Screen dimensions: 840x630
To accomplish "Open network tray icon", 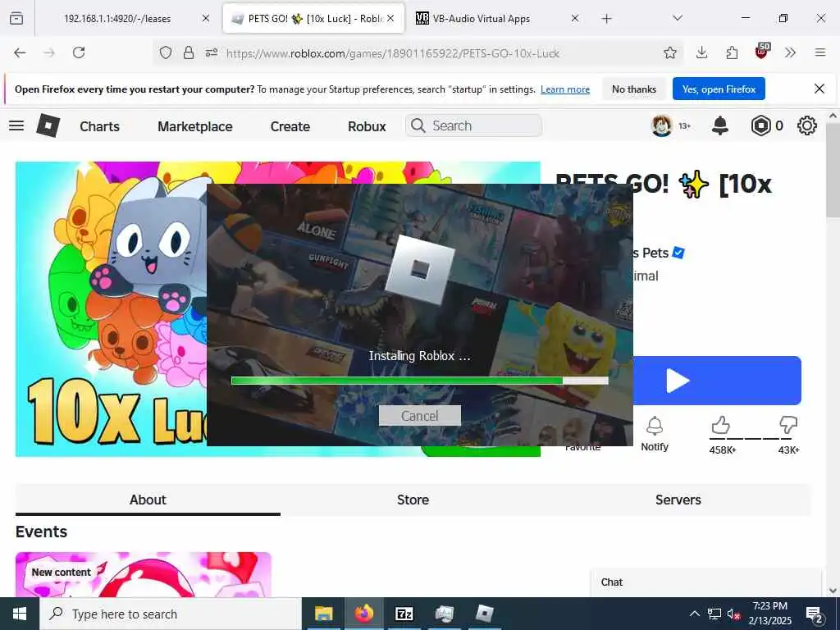I will click(x=714, y=614).
